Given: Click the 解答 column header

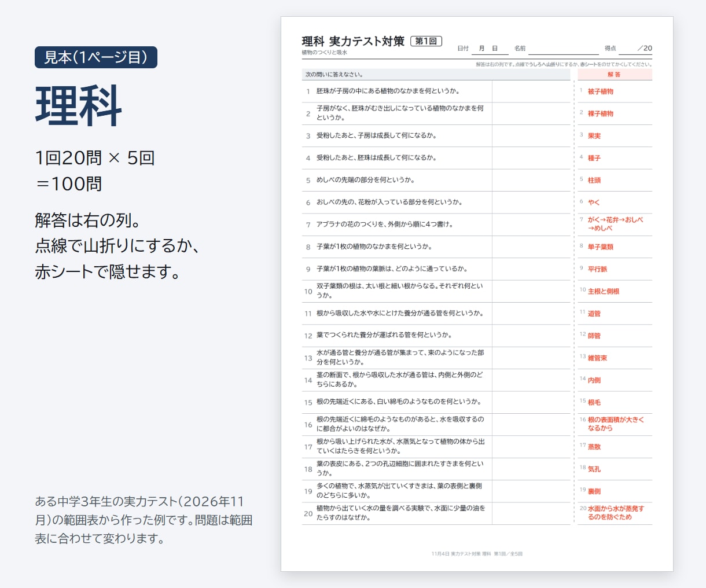Looking at the screenshot, I should (615, 75).
